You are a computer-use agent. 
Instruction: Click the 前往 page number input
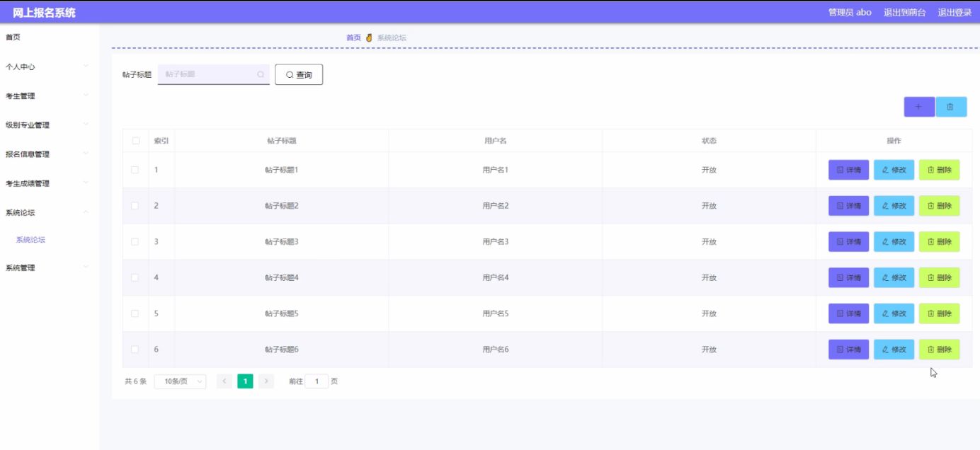click(x=317, y=381)
